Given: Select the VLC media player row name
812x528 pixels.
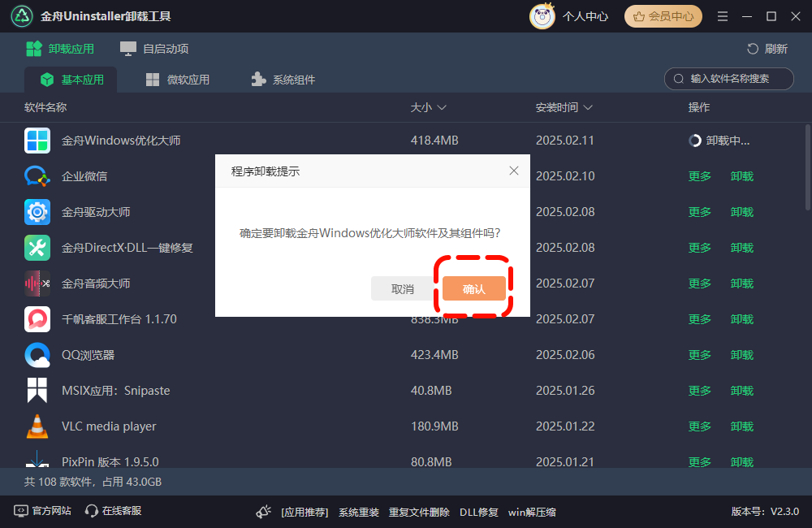Looking at the screenshot, I should point(109,426).
